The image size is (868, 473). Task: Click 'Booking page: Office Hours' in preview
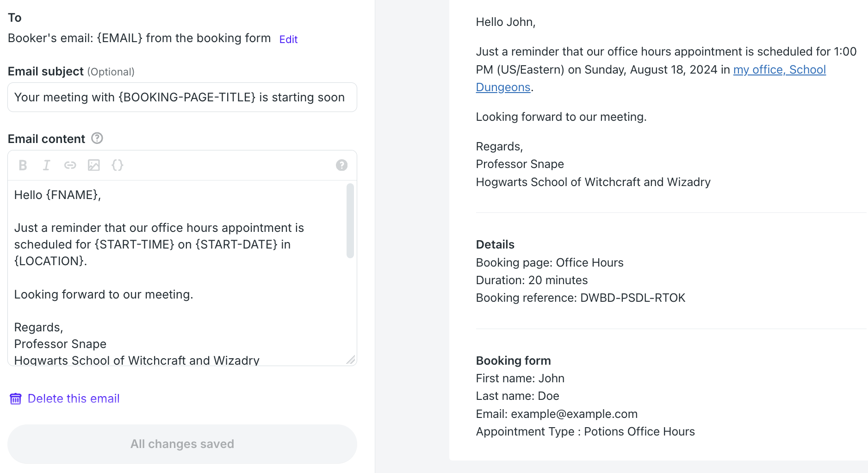point(550,262)
